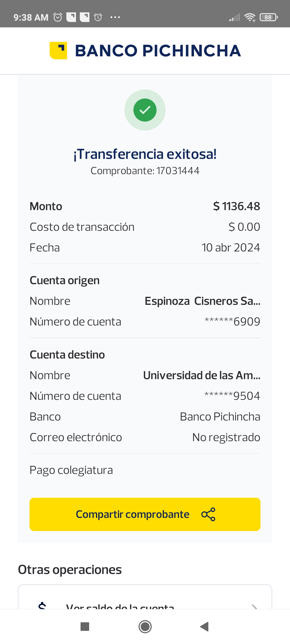
Task: Tap the three-dots notification overflow icon
Action: pos(115,17)
